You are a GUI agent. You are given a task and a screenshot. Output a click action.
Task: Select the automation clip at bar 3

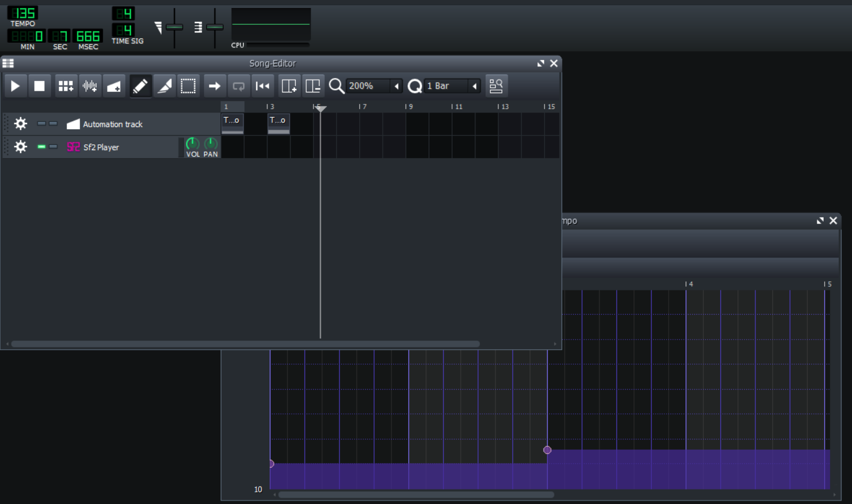(278, 124)
